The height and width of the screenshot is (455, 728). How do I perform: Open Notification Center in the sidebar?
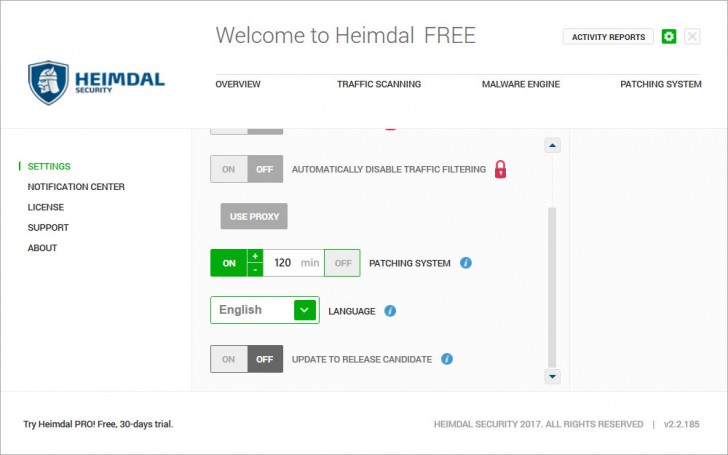point(76,187)
